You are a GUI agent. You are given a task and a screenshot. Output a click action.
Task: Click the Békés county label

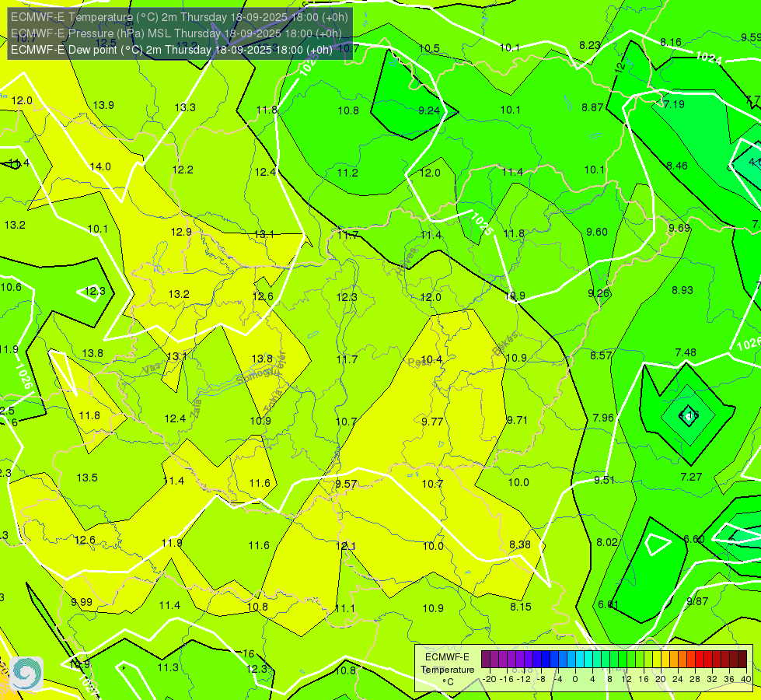tap(504, 344)
